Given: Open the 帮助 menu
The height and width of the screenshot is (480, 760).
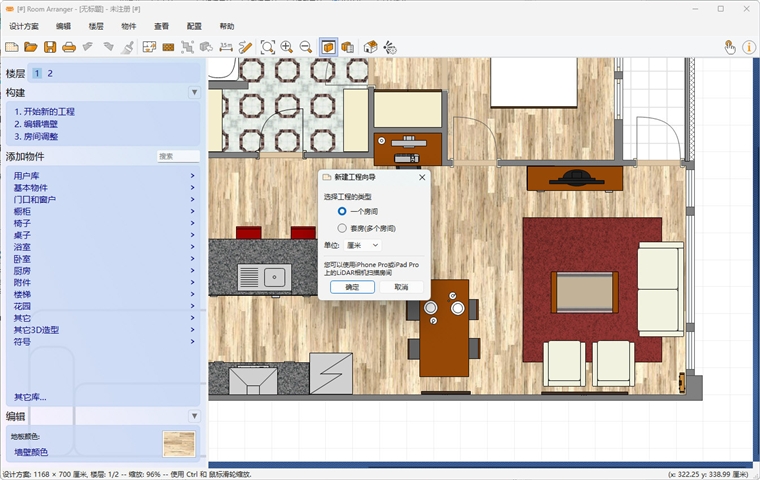Looking at the screenshot, I should point(227,26).
